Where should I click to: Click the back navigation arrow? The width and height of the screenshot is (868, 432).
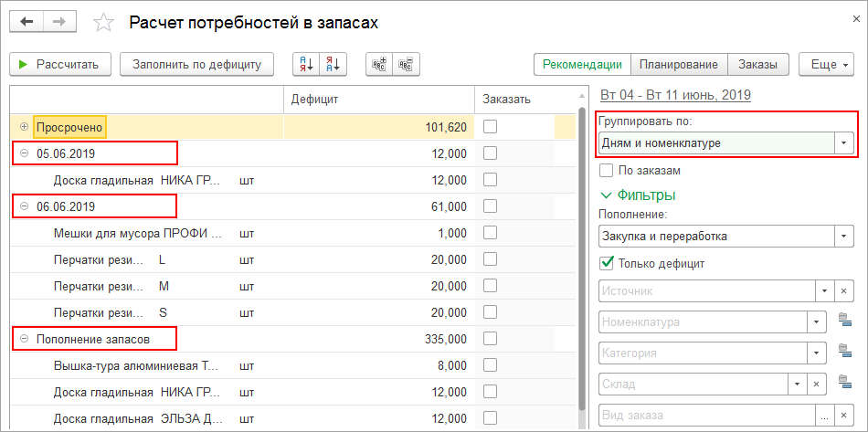click(26, 22)
